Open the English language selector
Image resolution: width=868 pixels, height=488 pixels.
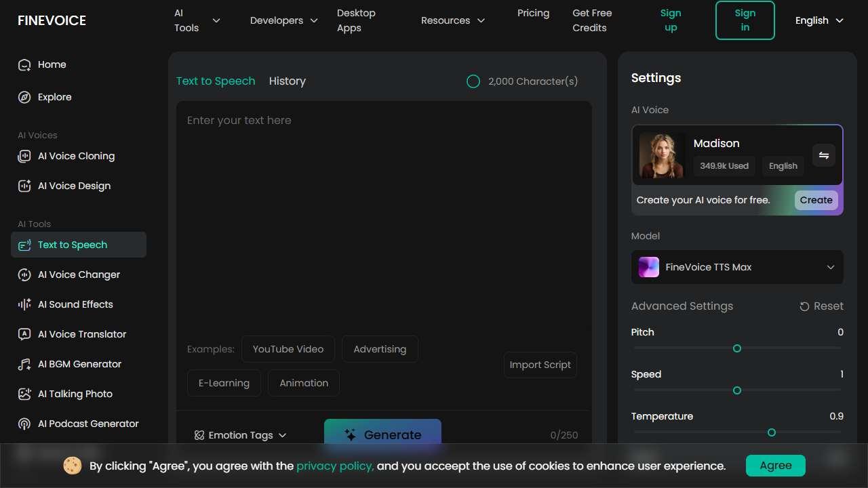[819, 20]
